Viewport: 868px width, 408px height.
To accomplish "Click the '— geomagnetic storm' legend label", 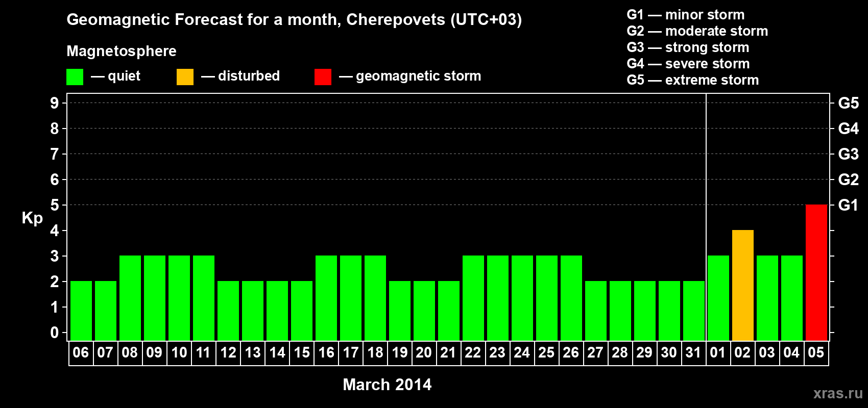I will [x=410, y=76].
